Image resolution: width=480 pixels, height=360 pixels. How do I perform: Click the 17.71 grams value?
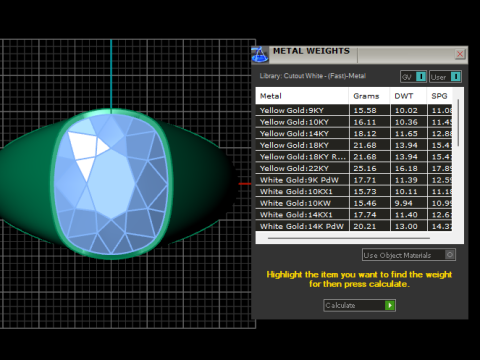pos(365,180)
